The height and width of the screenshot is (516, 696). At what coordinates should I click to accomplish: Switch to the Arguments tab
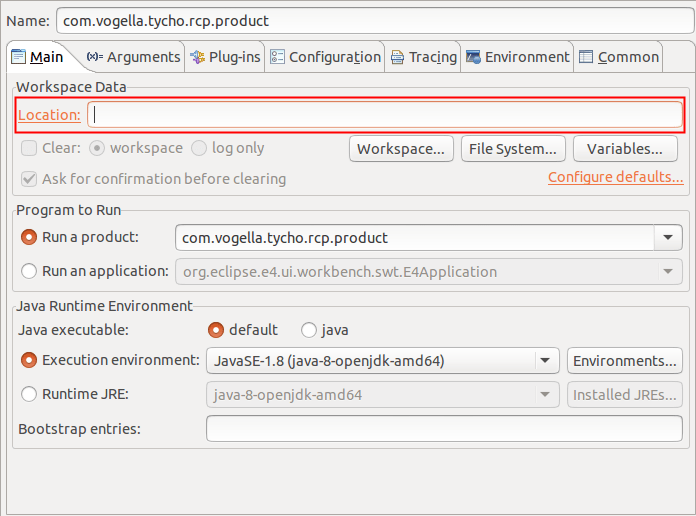tap(134, 57)
